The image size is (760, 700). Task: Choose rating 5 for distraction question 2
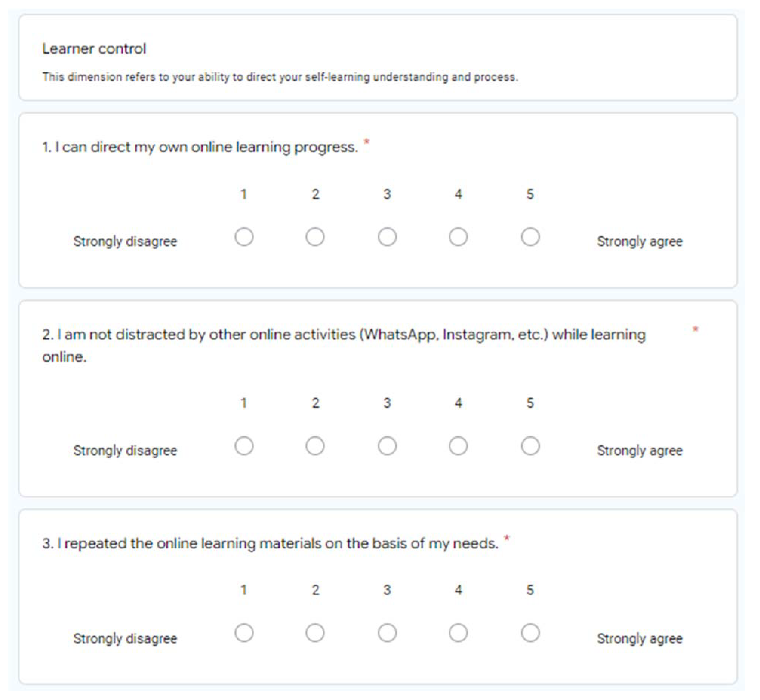530,446
